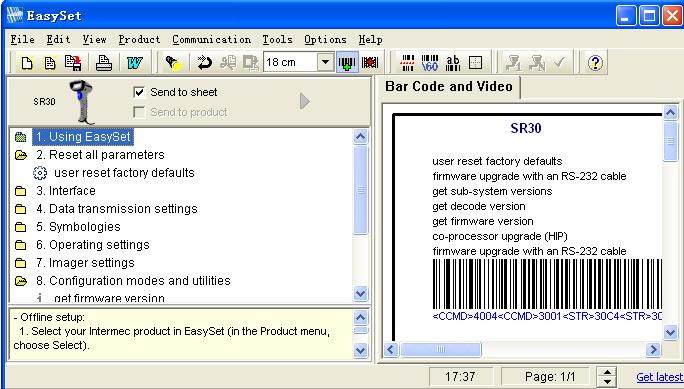Toggle the Send to product checkbox

pyautogui.click(x=139, y=113)
